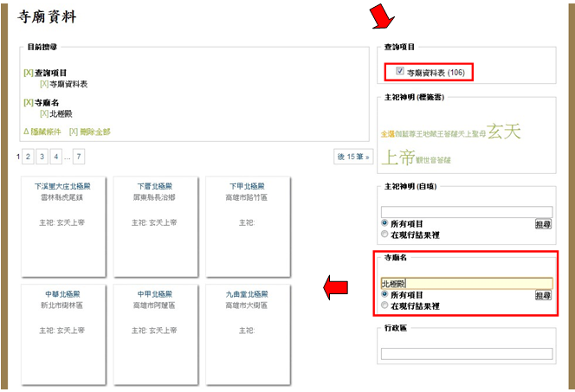Select 在現行結果裡 radio under 寺廟名
575x392 pixels.
pyautogui.click(x=385, y=305)
